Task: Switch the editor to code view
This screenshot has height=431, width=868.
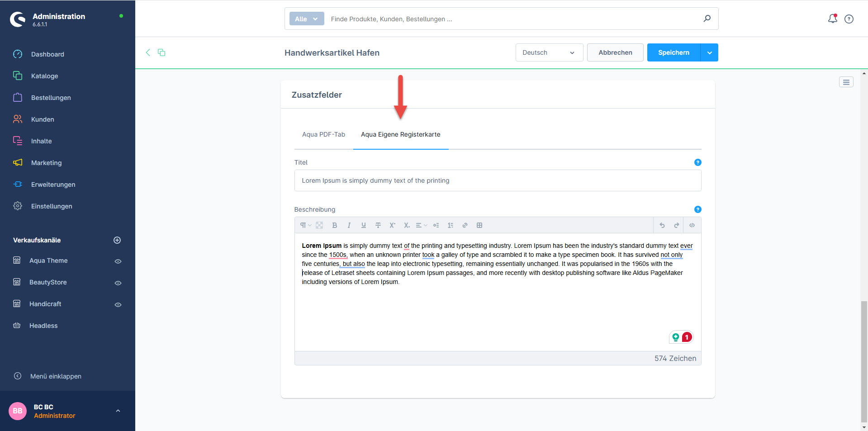Action: pos(692,225)
